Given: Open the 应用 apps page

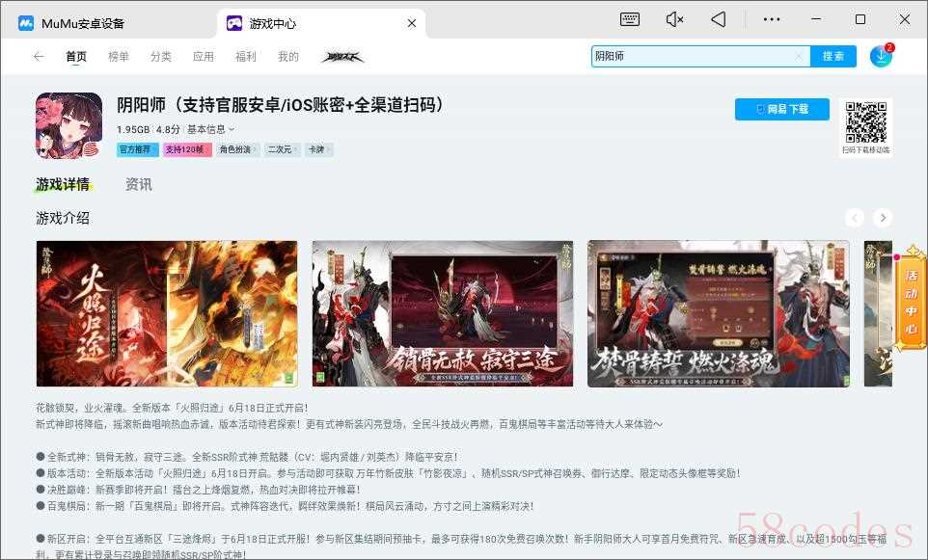Looking at the screenshot, I should pyautogui.click(x=203, y=56).
